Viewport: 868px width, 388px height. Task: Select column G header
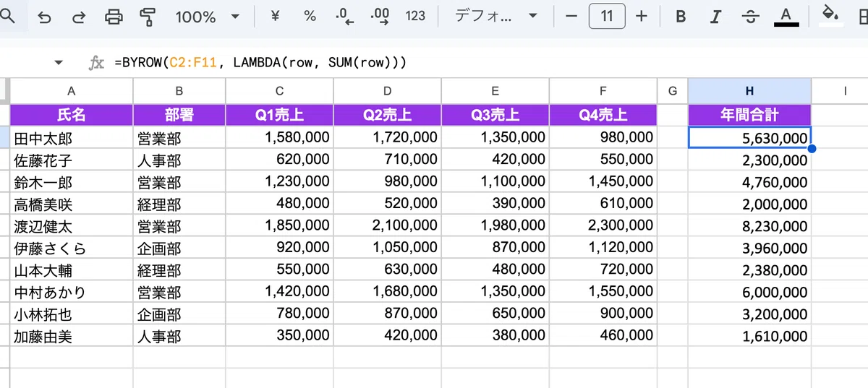tap(673, 90)
